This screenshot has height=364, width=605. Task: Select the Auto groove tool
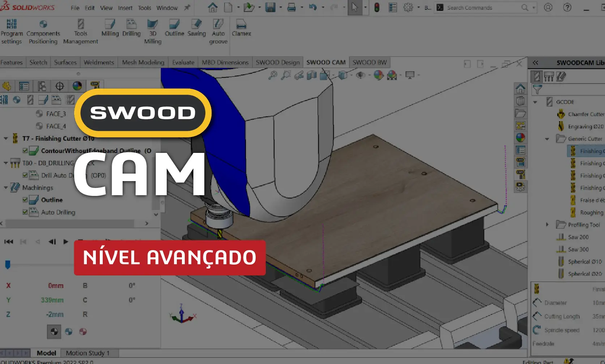click(218, 32)
